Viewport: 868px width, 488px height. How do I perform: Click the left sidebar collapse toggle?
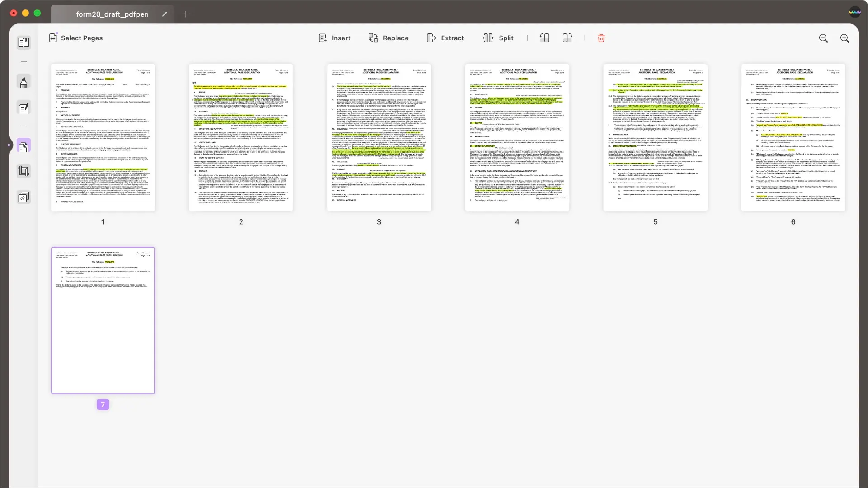tap(9, 145)
